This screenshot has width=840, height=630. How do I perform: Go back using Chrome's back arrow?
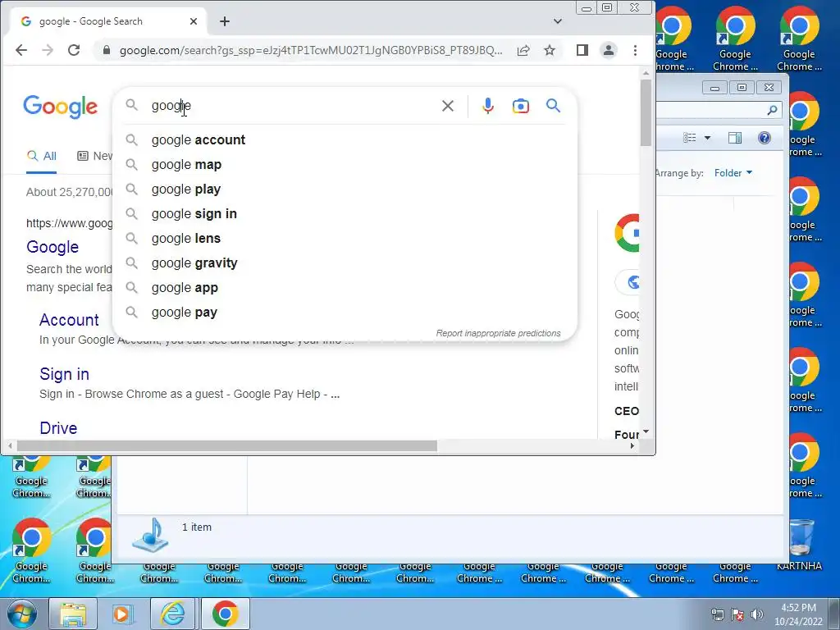pyautogui.click(x=21, y=50)
